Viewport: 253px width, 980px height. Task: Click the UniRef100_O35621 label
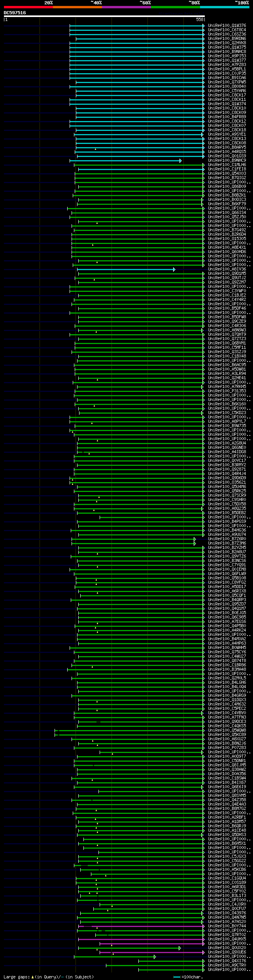227,482
